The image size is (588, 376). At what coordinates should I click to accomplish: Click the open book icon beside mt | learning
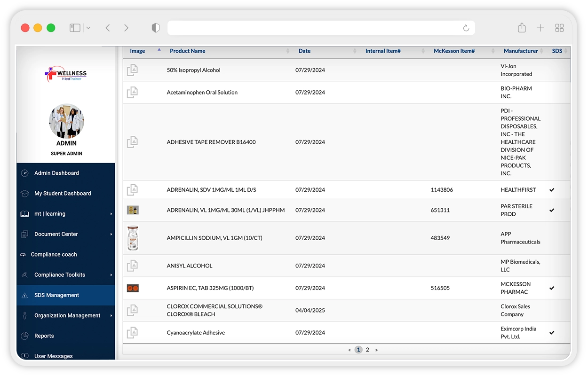pyautogui.click(x=25, y=214)
